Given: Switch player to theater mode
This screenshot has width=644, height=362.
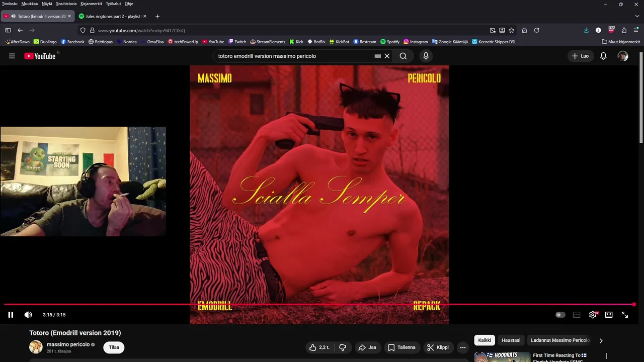Looking at the screenshot, I should point(609,315).
